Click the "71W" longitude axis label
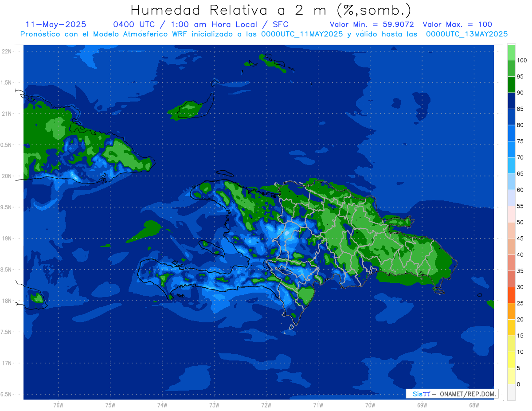The height and width of the screenshot is (411, 532). point(318,405)
